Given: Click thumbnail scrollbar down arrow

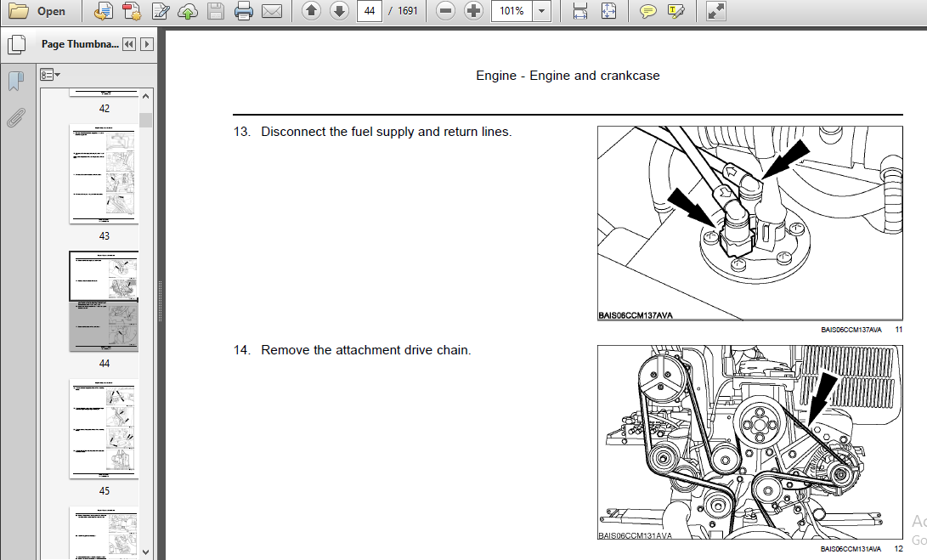Looking at the screenshot, I should tap(146, 552).
